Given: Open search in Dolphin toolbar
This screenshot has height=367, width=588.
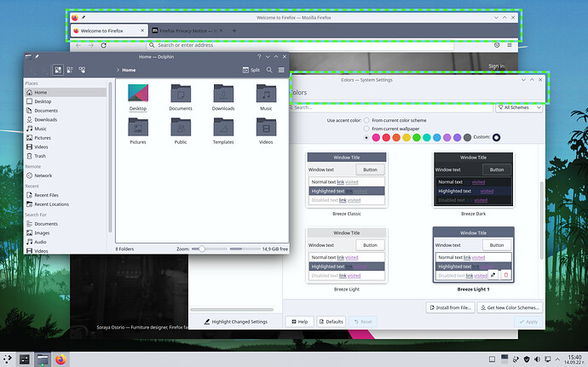Looking at the screenshot, I should tap(269, 70).
